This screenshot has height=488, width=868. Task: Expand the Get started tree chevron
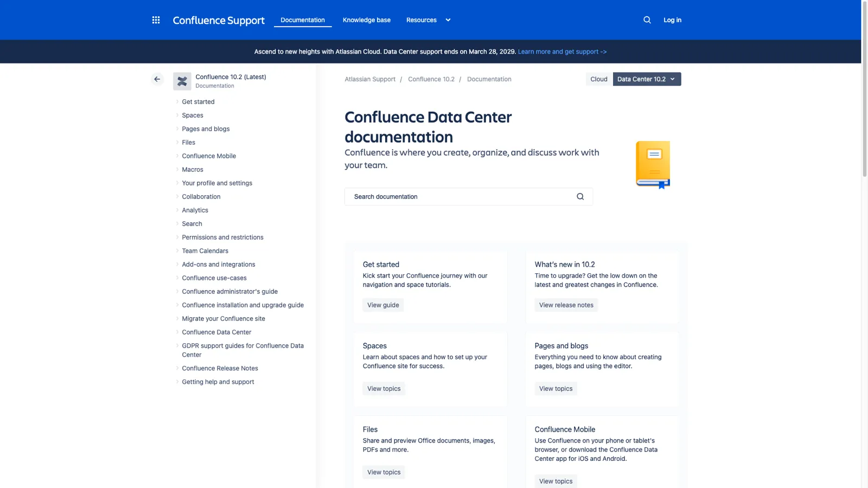point(177,101)
